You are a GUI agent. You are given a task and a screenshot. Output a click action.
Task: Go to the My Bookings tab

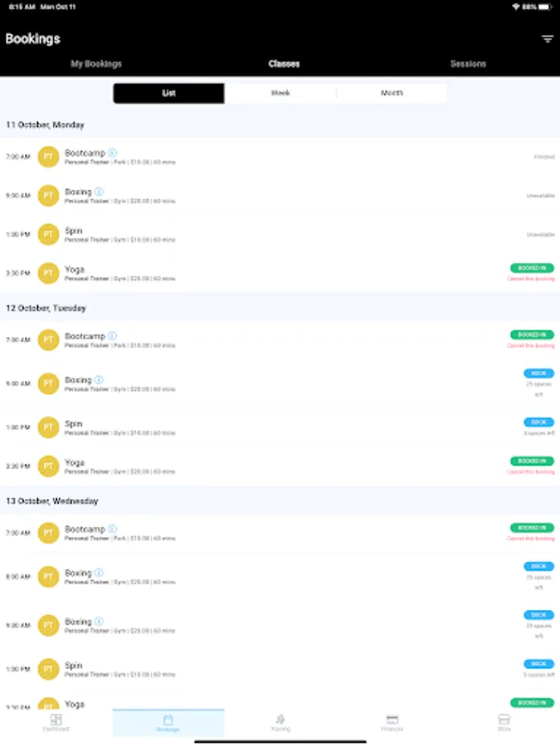(x=96, y=64)
